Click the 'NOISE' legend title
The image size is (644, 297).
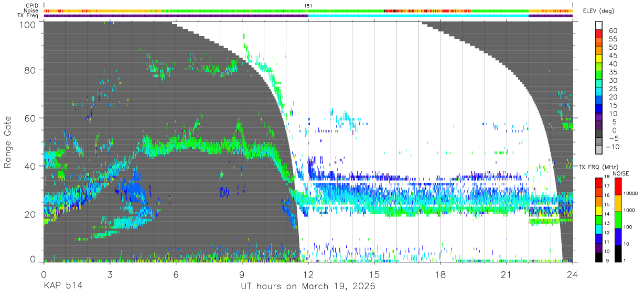click(x=622, y=173)
